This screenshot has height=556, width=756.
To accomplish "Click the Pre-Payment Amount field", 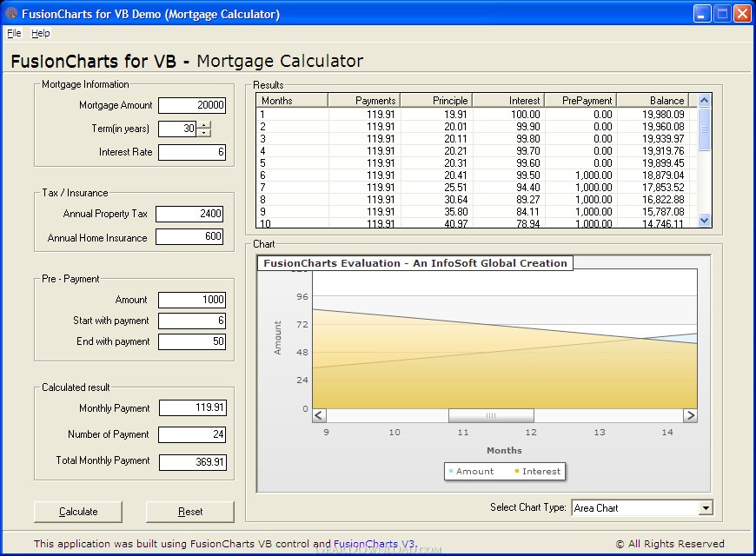I will 192,300.
